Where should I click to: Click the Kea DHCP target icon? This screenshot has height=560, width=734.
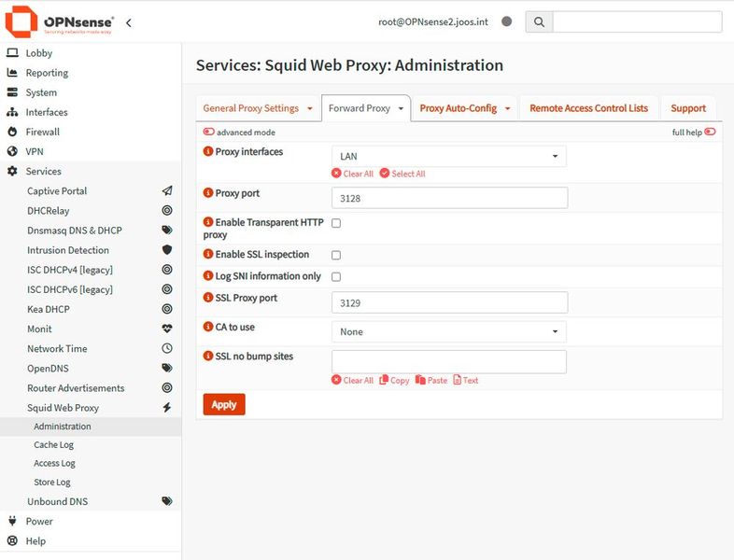click(x=167, y=309)
